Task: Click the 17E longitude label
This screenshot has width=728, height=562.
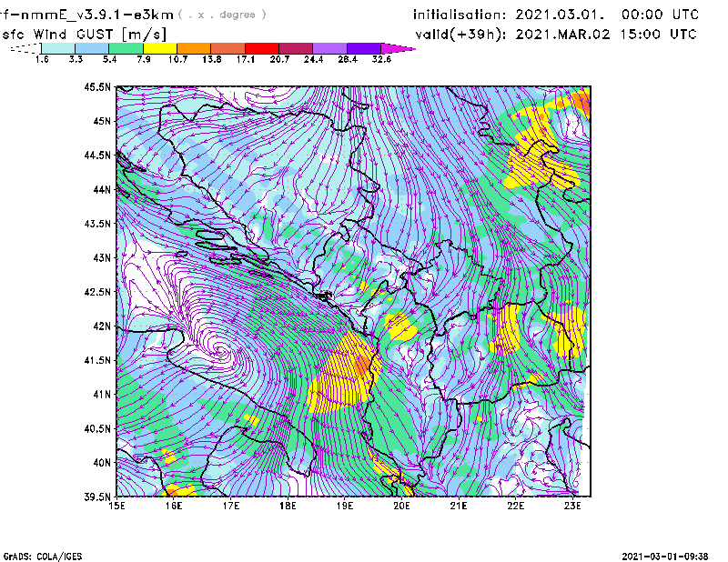Action: point(231,506)
